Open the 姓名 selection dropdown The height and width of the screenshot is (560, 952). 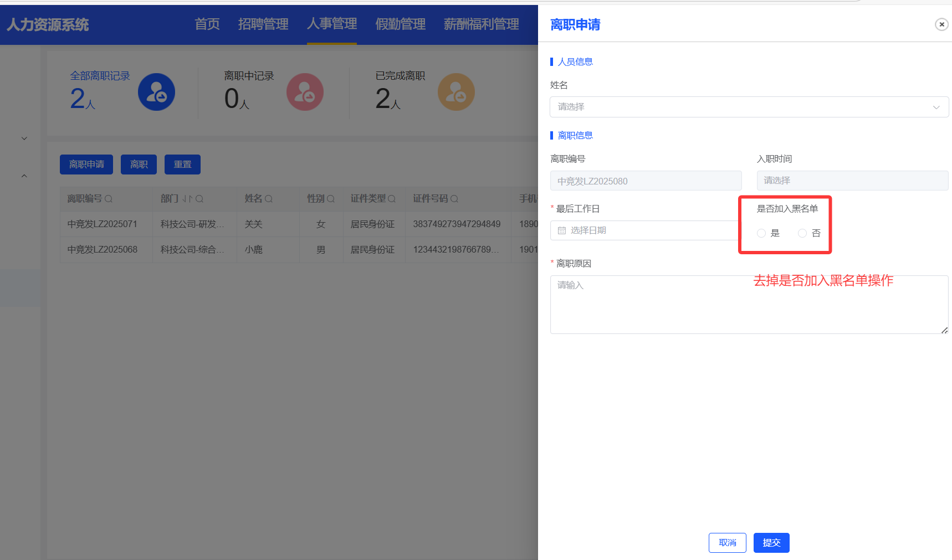(749, 107)
